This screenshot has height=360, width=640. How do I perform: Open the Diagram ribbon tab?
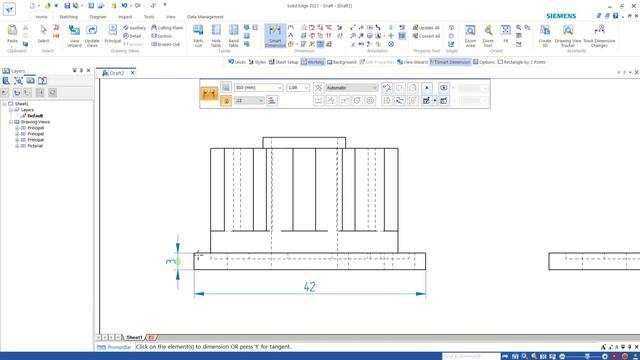pyautogui.click(x=98, y=17)
